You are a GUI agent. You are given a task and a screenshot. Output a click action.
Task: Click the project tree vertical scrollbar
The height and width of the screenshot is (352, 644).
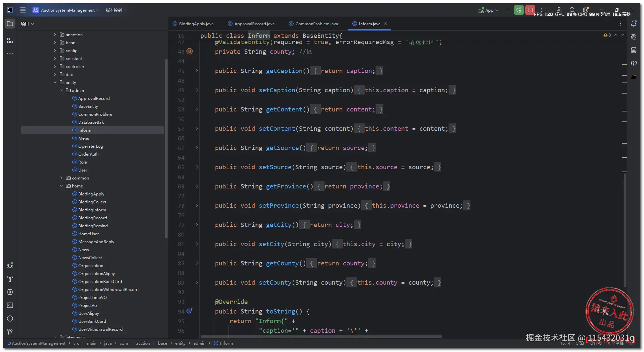pyautogui.click(x=166, y=149)
